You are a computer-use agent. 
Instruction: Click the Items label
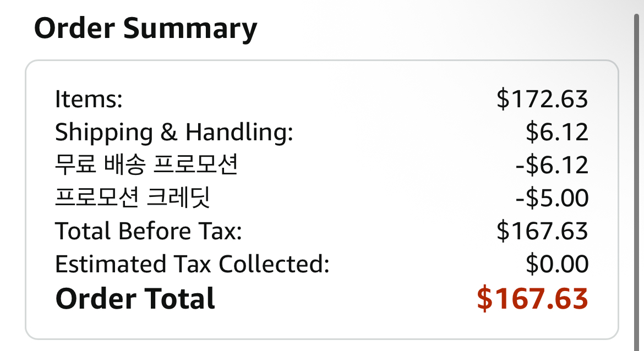tap(88, 100)
